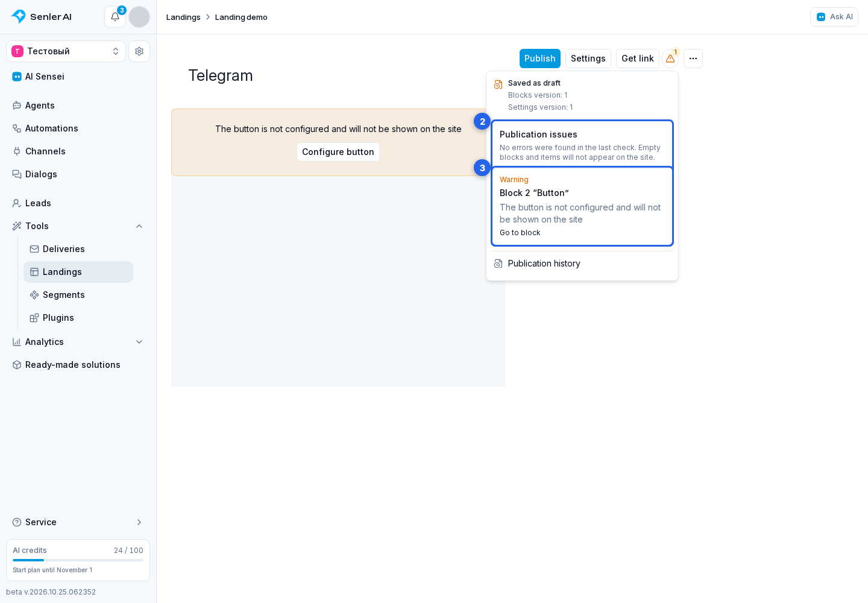Click the Ready-made solutions box icon
The height and width of the screenshot is (603, 868).
click(x=17, y=365)
